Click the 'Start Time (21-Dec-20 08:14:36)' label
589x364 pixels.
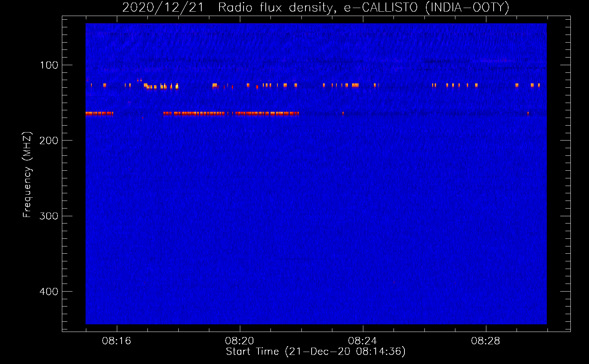316,352
